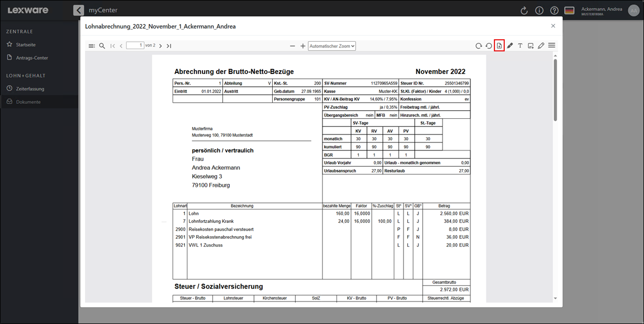This screenshot has height=324, width=644.
Task: Go to the next page
Action: (161, 46)
